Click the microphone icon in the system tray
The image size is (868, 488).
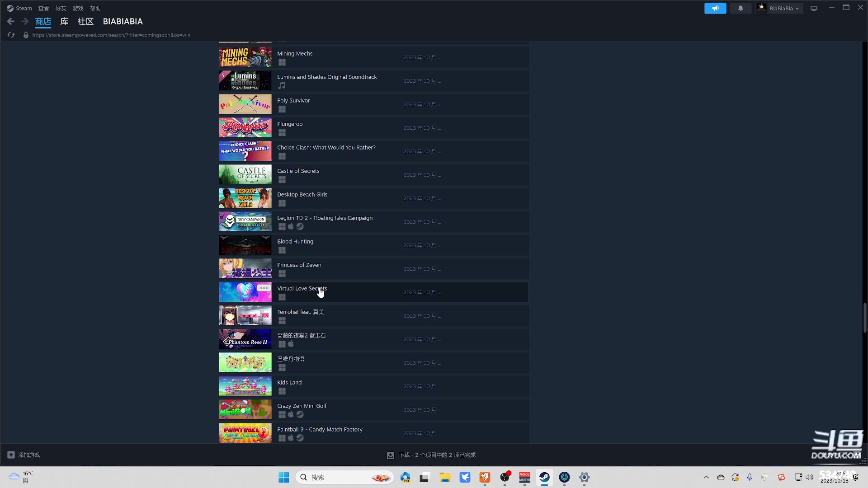click(x=750, y=477)
